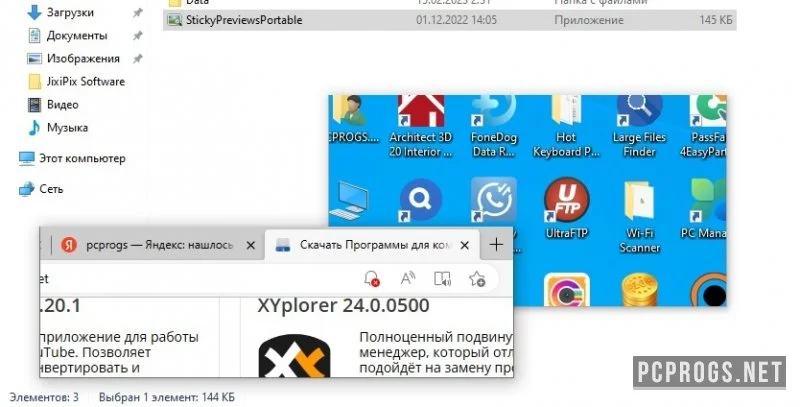Image resolution: width=800 pixels, height=407 pixels.
Task: Open the XYplorer 24.0.0500 heading link
Action: [x=343, y=306]
